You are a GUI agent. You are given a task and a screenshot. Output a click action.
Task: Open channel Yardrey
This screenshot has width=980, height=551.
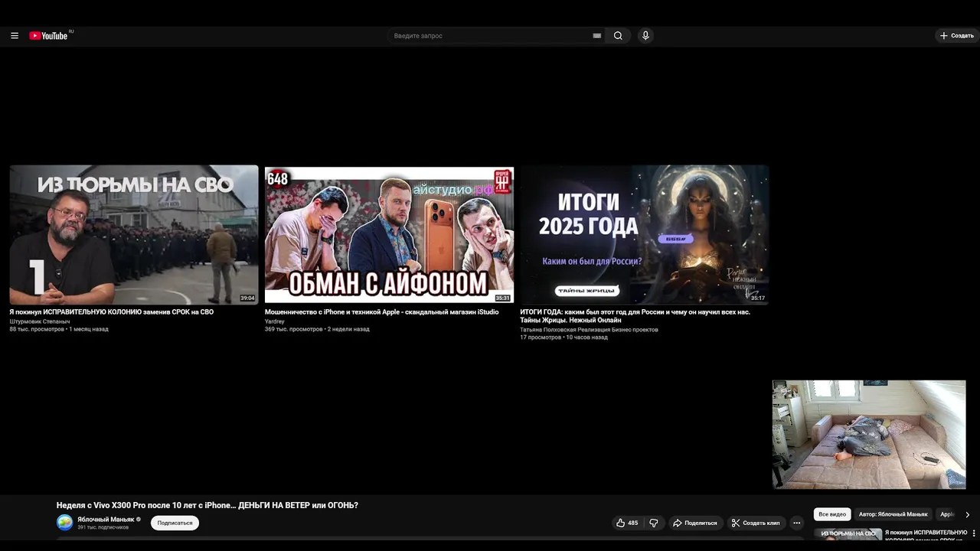[x=274, y=321]
